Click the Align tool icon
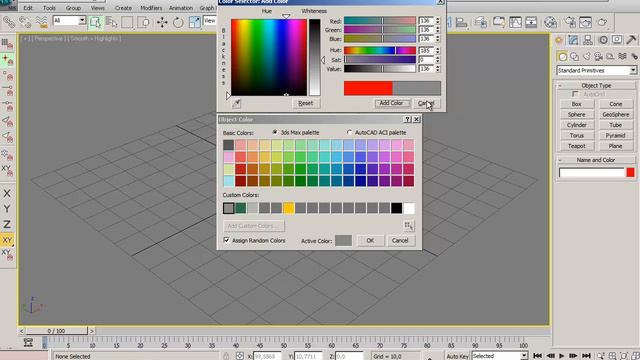Screen dimensions: 640x360 click(462, 22)
